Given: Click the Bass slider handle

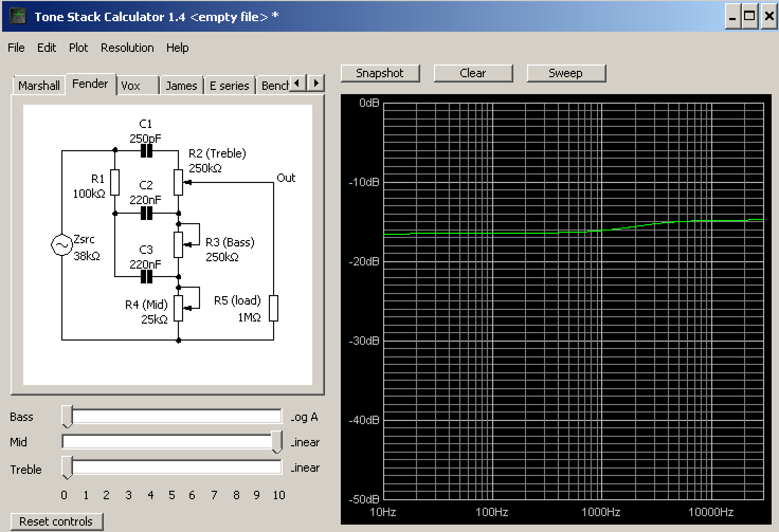Looking at the screenshot, I should point(67,416).
